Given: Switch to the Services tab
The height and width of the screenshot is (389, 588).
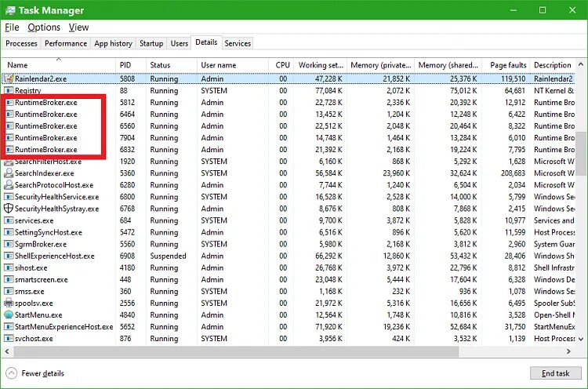Looking at the screenshot, I should (238, 43).
